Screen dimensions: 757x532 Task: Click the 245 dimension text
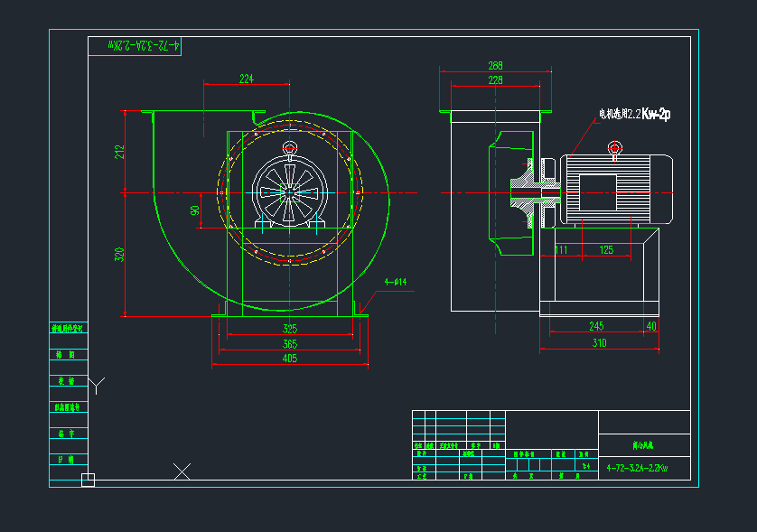click(x=595, y=326)
